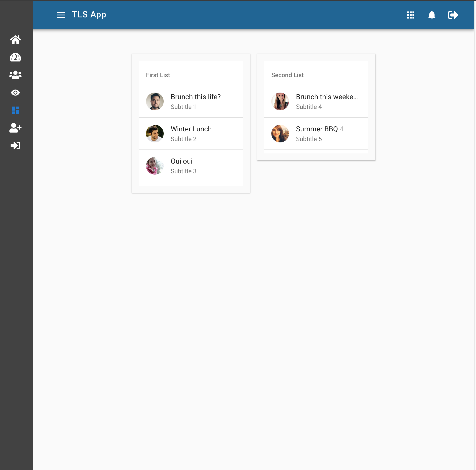The height and width of the screenshot is (470, 476).
Task: Click the 'Subtitle 2' text
Action: (x=184, y=139)
